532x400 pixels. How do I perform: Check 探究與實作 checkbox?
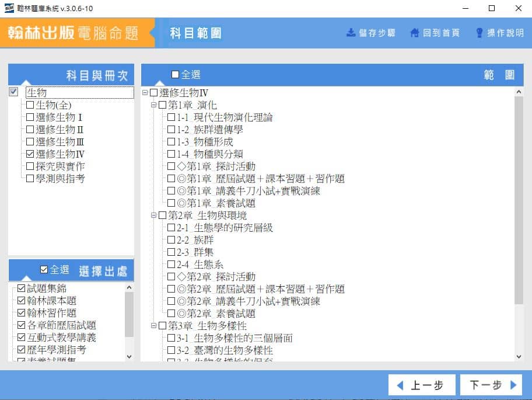[x=30, y=166]
